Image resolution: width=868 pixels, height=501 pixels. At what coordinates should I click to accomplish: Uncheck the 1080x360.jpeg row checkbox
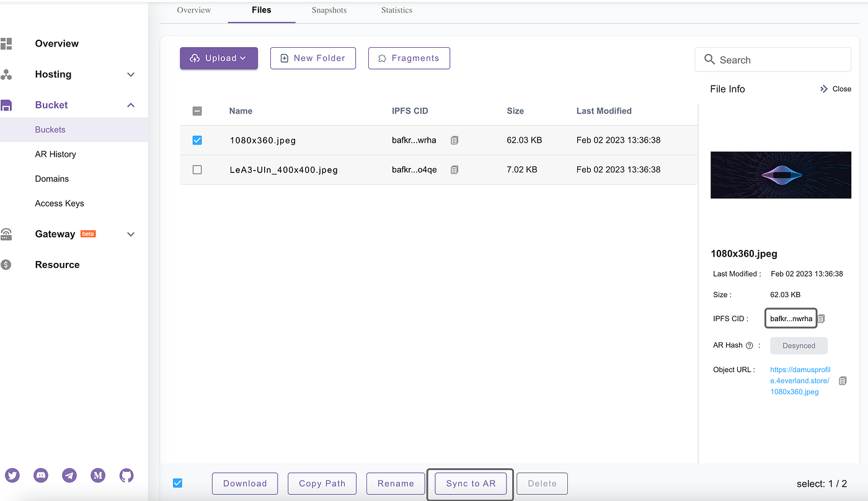[x=197, y=140]
